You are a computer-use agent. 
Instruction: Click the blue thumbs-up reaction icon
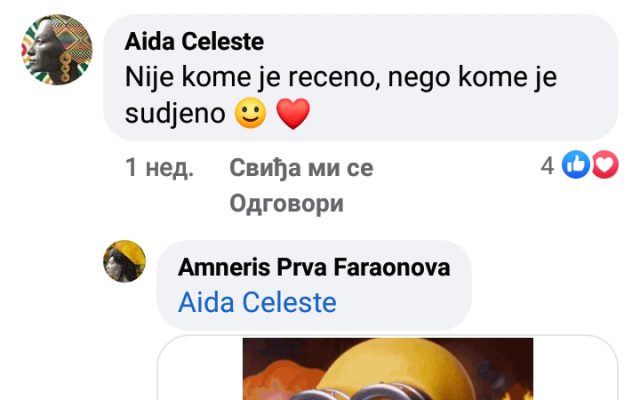point(576,164)
